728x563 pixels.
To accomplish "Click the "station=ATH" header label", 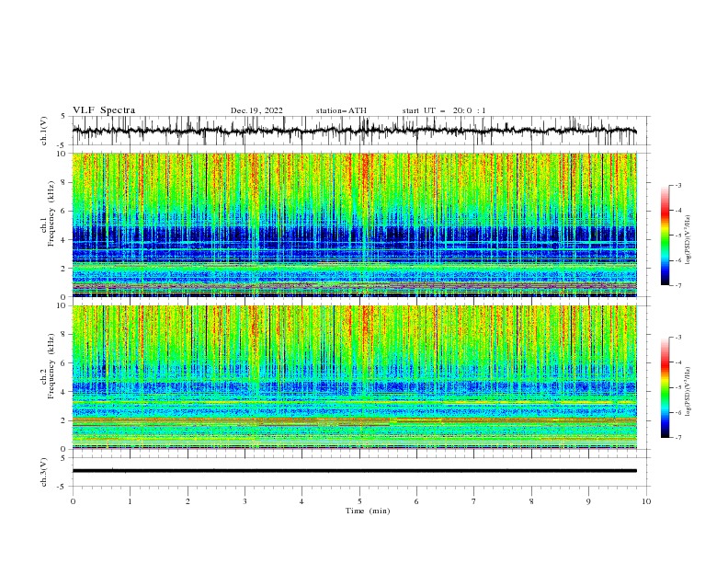I will click(341, 110).
